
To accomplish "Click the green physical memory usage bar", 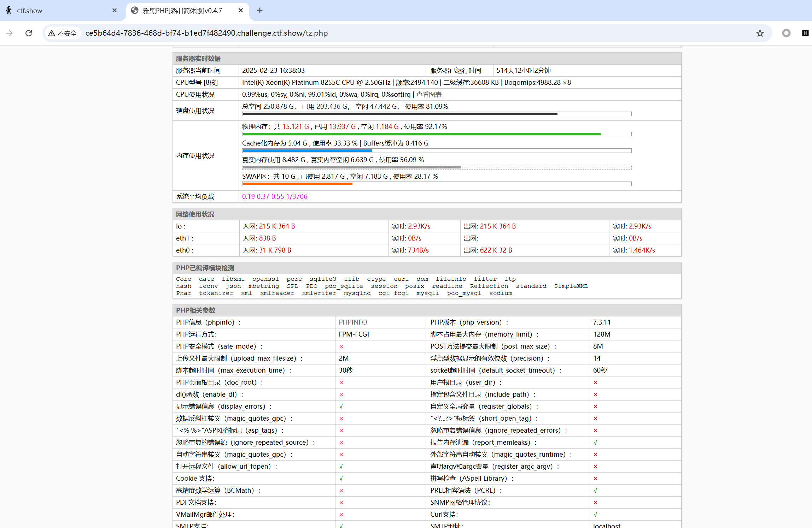I will click(421, 134).
